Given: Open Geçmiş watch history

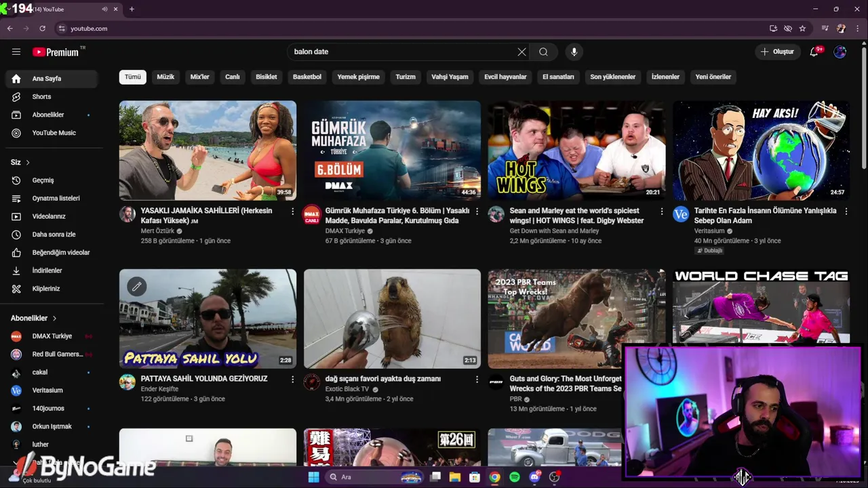Looking at the screenshot, I should pos(52,180).
